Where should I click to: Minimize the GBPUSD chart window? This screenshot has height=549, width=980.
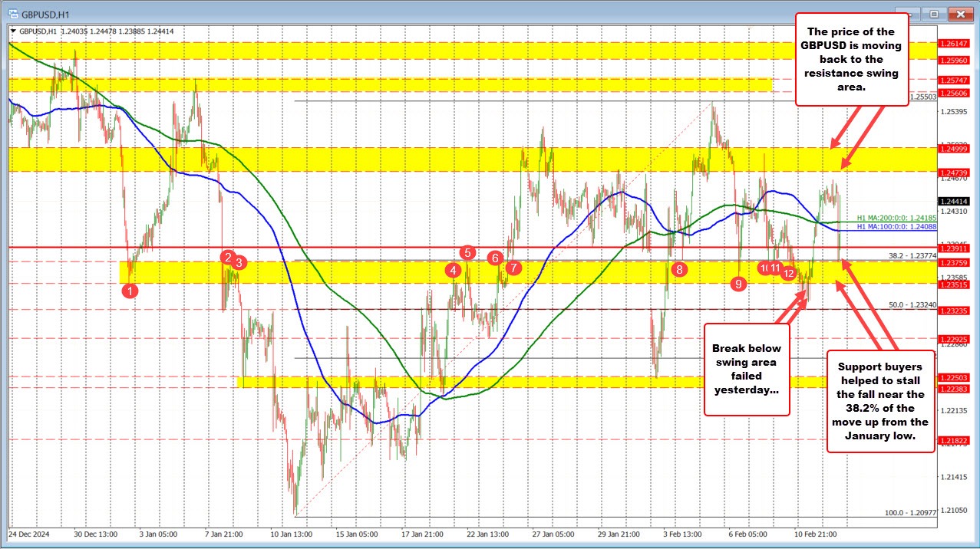tap(908, 13)
